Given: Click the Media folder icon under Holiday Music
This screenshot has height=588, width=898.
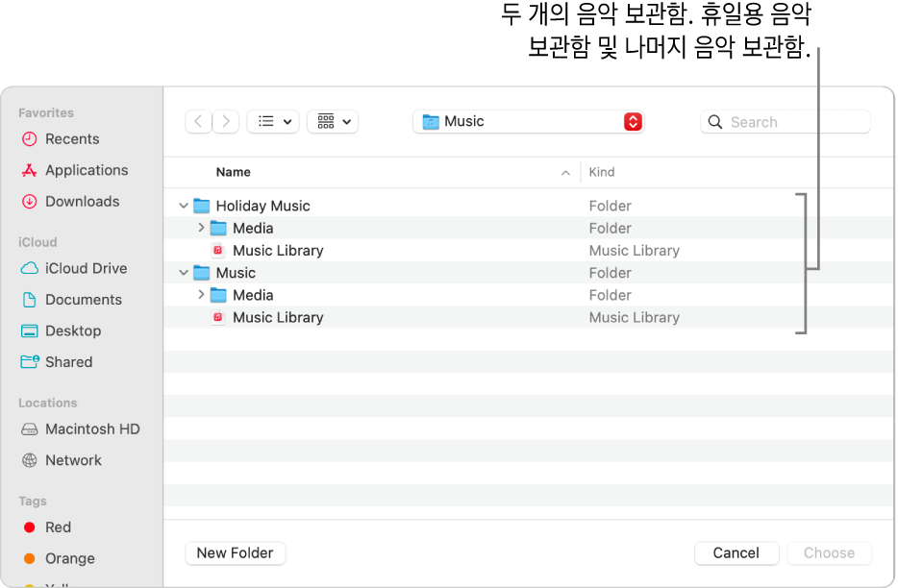Looking at the screenshot, I should click(218, 228).
